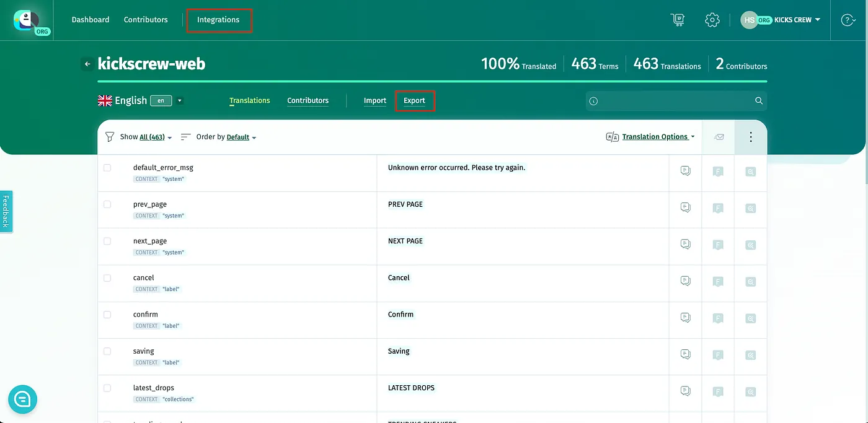Viewport: 868px width, 423px height.
Task: Click proofread icon for prev_page row
Action: tap(751, 208)
